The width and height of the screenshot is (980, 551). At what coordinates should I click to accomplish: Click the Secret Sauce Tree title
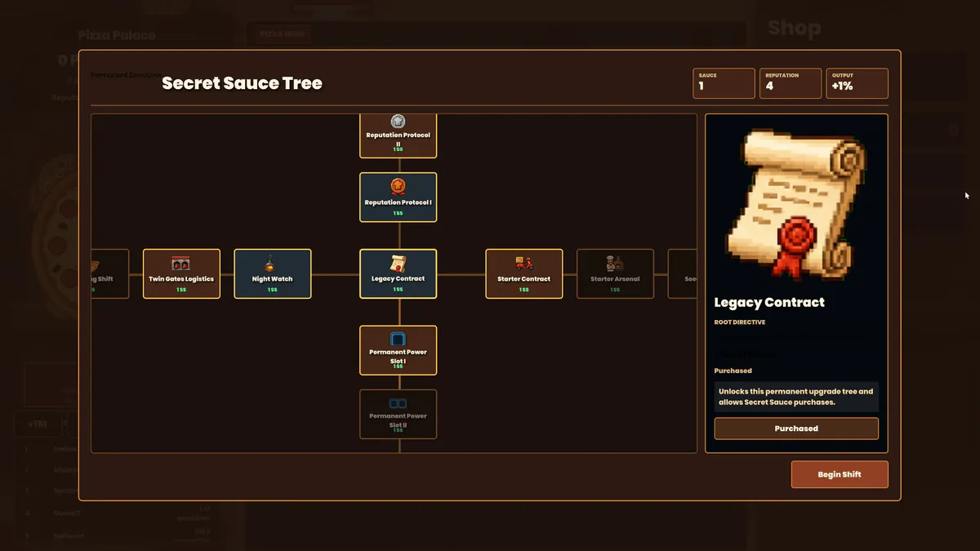242,83
